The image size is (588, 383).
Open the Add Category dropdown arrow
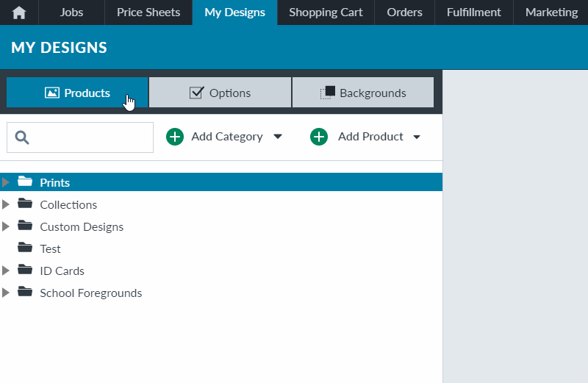click(278, 137)
